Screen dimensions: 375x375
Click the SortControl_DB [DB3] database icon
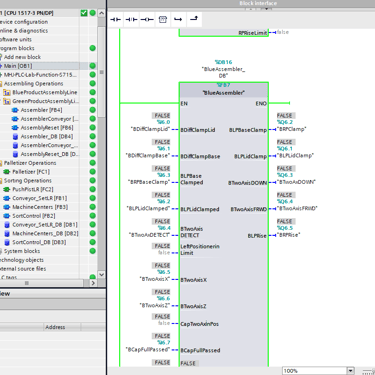[x=7, y=242]
